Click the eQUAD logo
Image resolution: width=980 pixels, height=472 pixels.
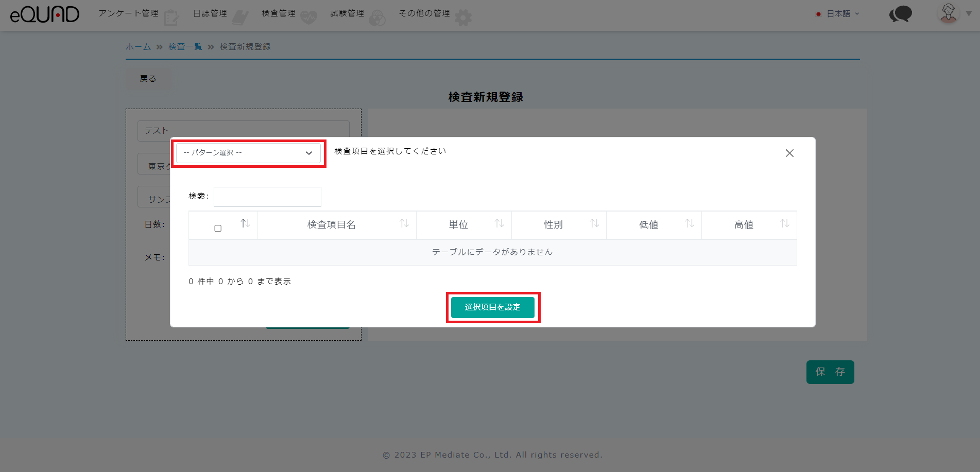tap(45, 14)
